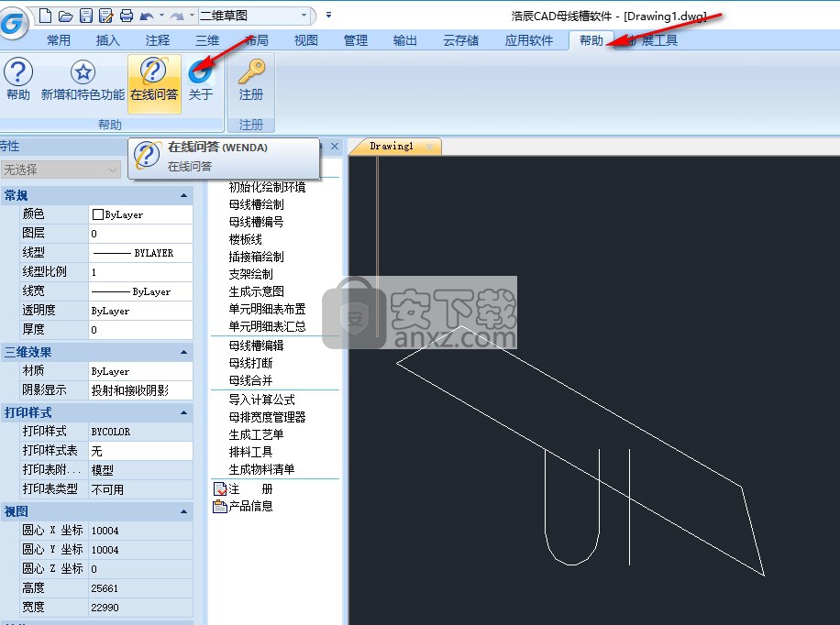Collapse the 常规 properties section
This screenshot has width=840, height=625.
coord(183,195)
